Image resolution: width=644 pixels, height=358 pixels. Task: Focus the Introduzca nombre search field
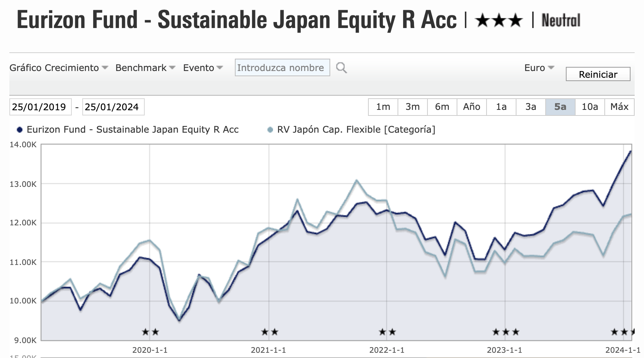point(282,68)
